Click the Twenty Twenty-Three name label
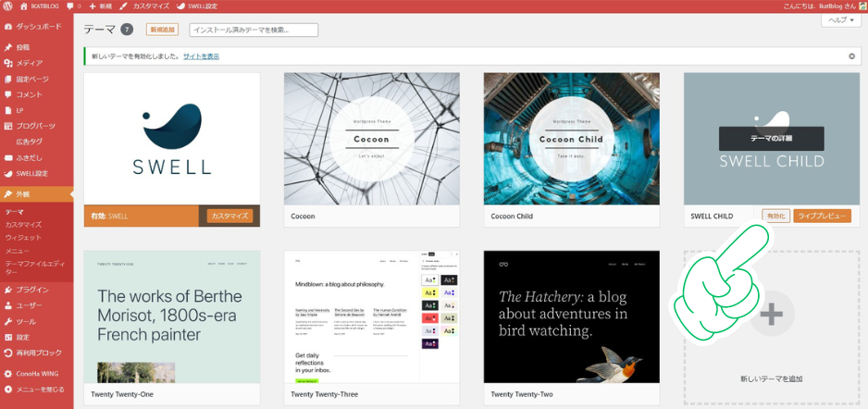Image resolution: width=868 pixels, height=409 pixels. coord(324,394)
